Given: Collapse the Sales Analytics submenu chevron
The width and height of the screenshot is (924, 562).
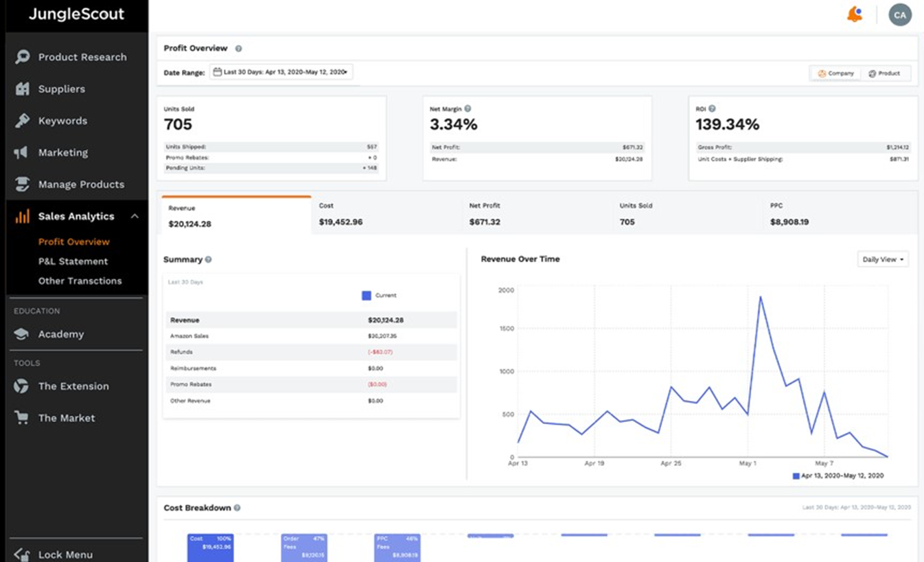Looking at the screenshot, I should pos(135,216).
